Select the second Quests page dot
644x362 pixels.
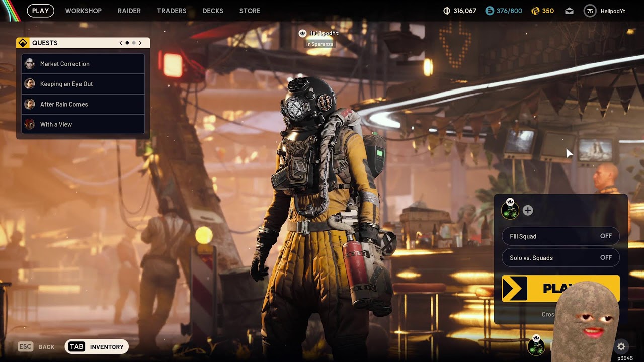click(x=133, y=43)
